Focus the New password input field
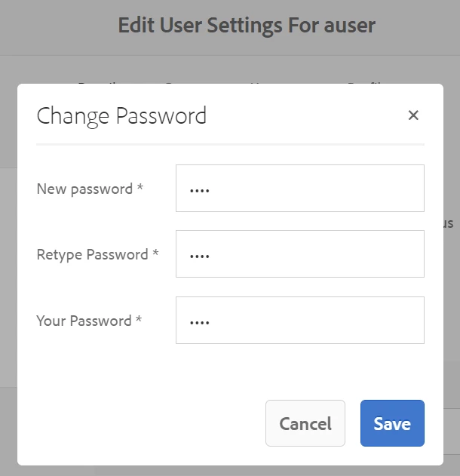460x476 pixels. click(300, 189)
